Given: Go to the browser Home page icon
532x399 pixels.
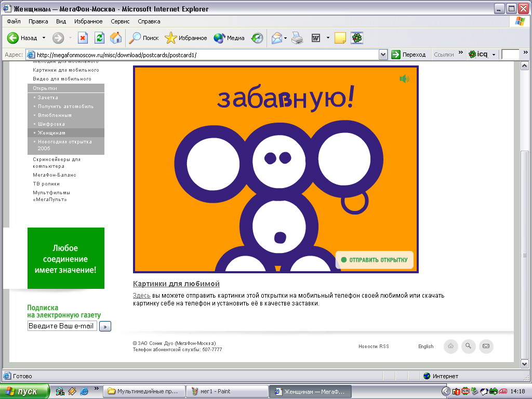Looking at the screenshot, I should (116, 38).
